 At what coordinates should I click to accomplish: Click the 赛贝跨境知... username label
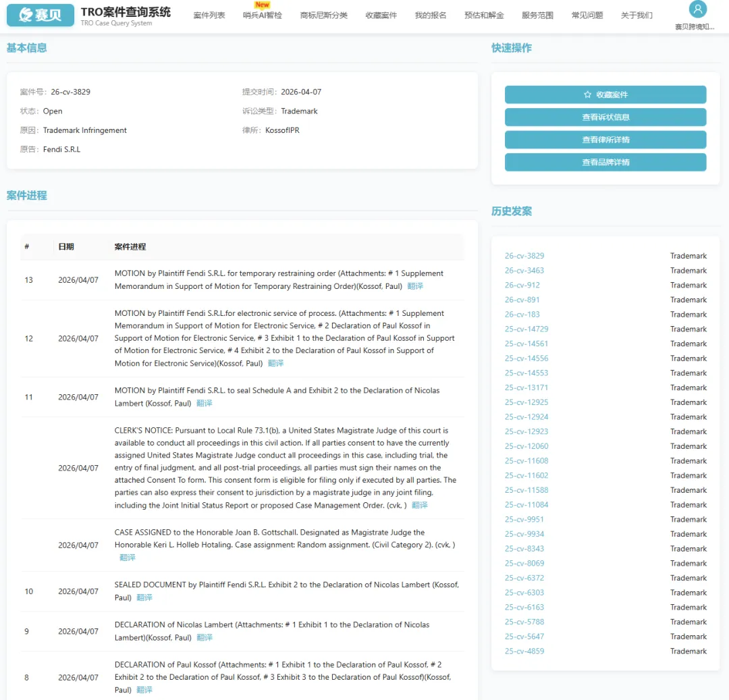(695, 27)
